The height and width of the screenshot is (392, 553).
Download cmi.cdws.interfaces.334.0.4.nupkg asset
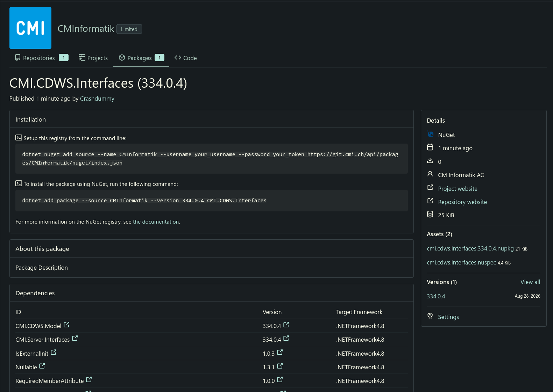click(470, 248)
